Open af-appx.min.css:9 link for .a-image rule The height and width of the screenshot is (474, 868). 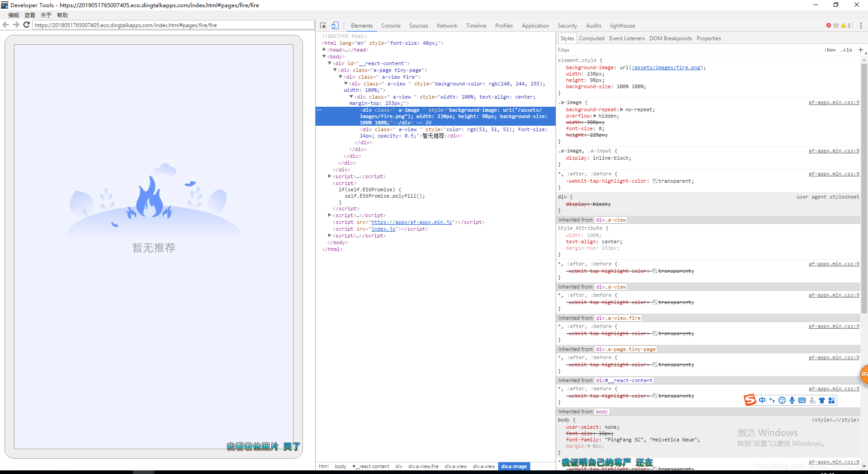pos(834,102)
